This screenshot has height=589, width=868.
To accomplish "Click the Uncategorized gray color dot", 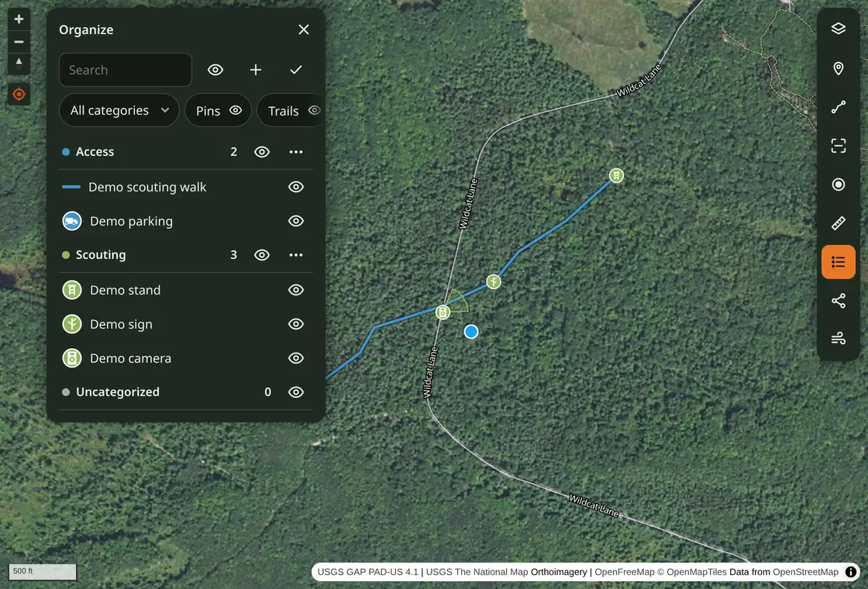I will [66, 392].
